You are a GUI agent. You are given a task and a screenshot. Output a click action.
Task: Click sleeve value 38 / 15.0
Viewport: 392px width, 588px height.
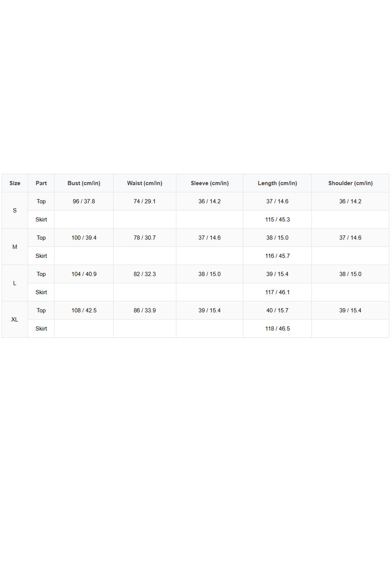pyautogui.click(x=210, y=274)
